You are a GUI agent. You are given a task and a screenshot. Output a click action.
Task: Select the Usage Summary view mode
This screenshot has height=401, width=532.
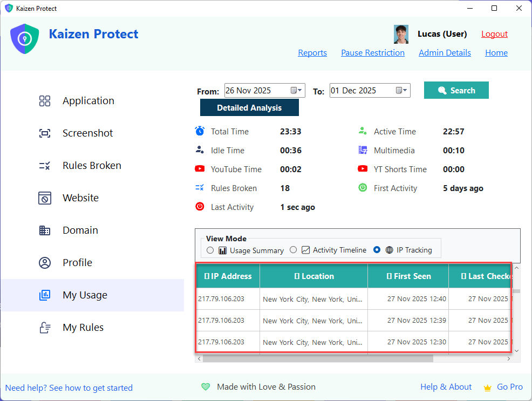pyautogui.click(x=210, y=250)
